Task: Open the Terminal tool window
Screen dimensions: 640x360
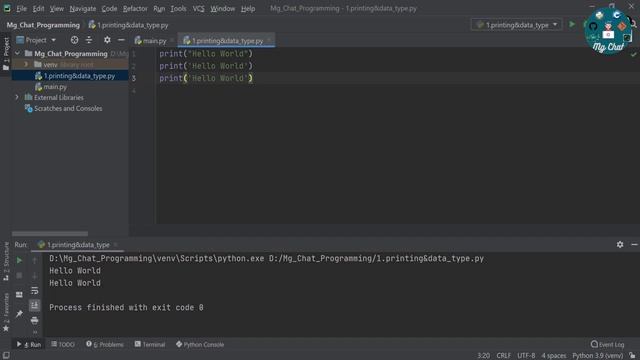Action: click(x=150, y=344)
